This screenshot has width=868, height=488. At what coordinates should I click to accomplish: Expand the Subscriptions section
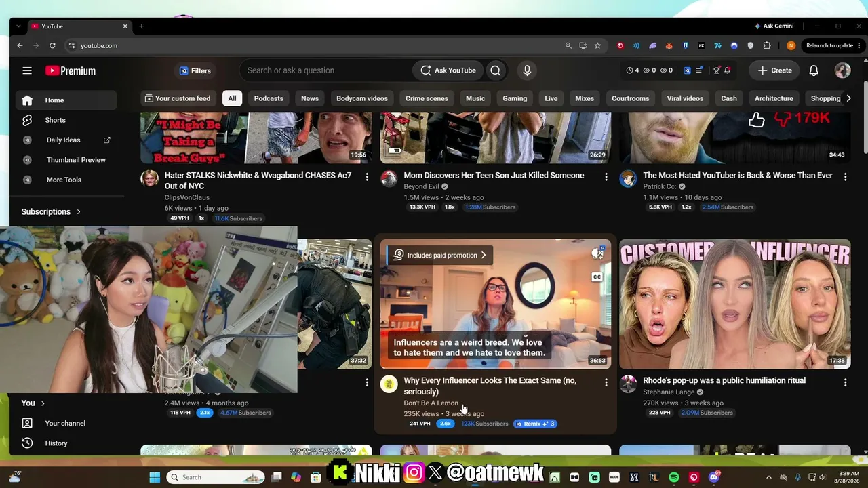coord(51,211)
